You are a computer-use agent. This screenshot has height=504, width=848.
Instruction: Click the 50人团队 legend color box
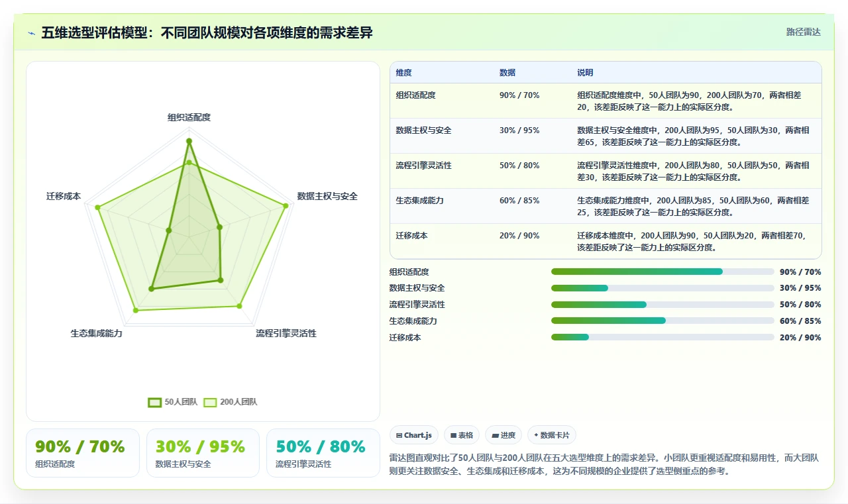pyautogui.click(x=154, y=402)
